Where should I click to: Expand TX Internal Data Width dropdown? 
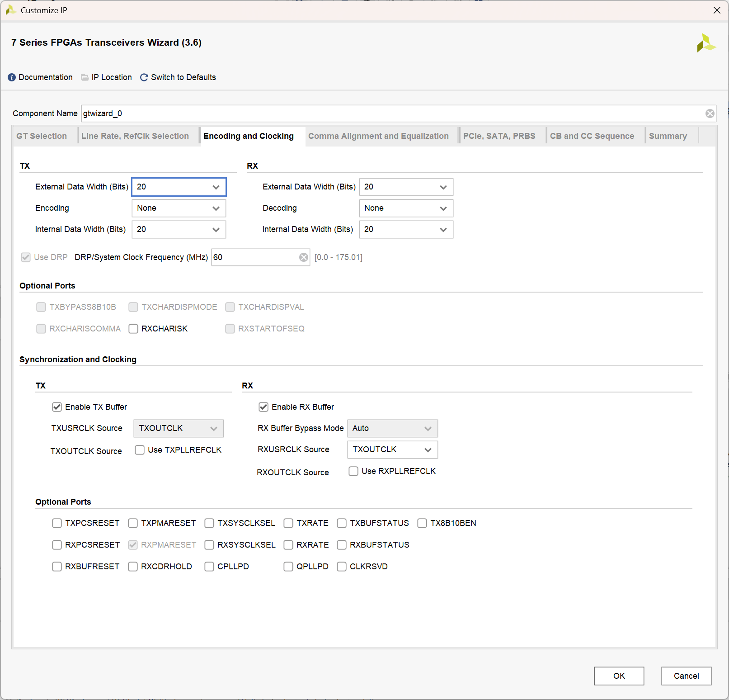[179, 229]
